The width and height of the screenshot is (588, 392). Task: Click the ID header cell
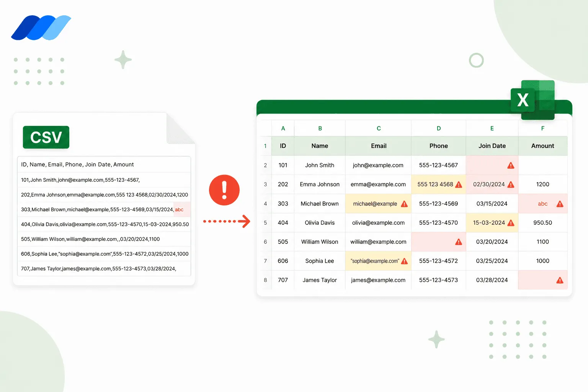click(283, 146)
